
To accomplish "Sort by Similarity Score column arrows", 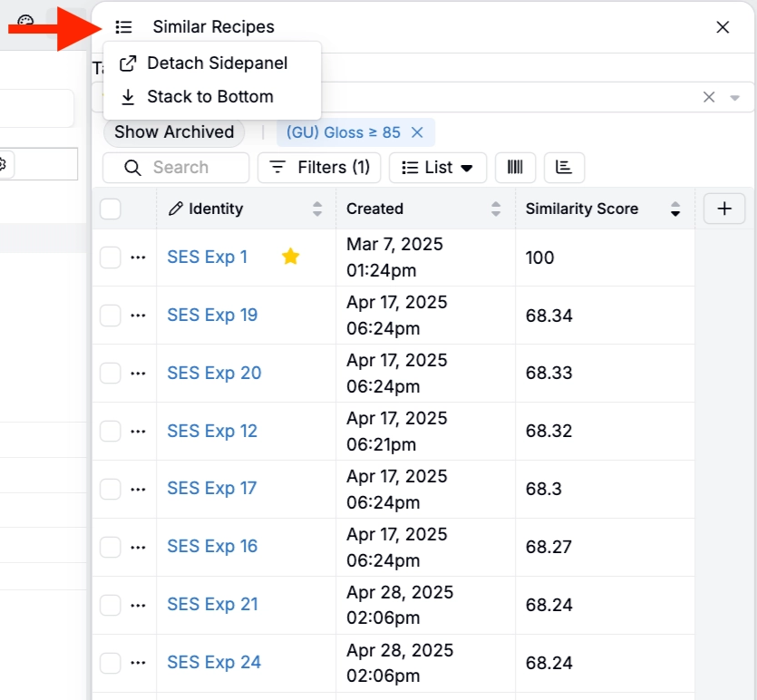I will (x=675, y=209).
